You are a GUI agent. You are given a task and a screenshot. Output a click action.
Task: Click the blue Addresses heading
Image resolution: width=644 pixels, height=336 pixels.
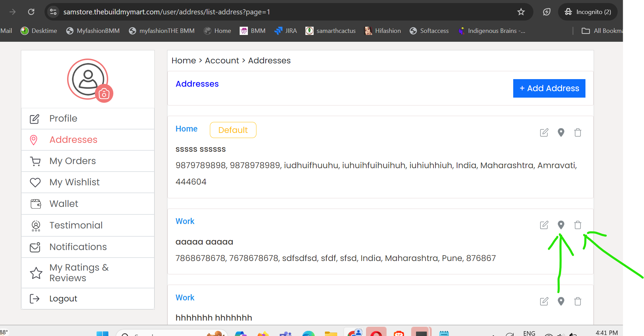click(197, 84)
